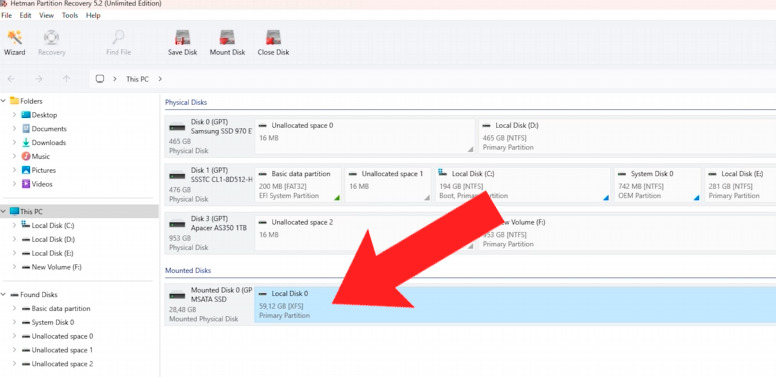Select Unallocated space 2 in tree

coord(62,364)
